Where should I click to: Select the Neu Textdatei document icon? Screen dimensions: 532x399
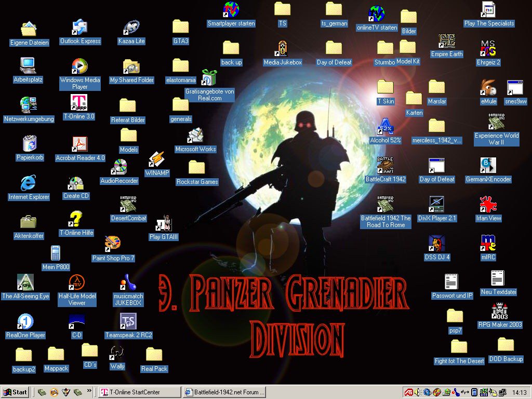click(x=498, y=278)
